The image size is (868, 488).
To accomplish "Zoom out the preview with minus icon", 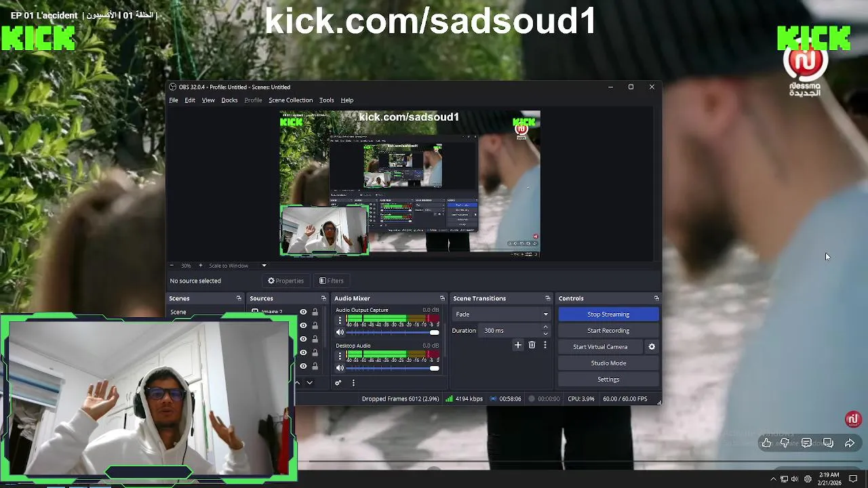I will [x=172, y=265].
